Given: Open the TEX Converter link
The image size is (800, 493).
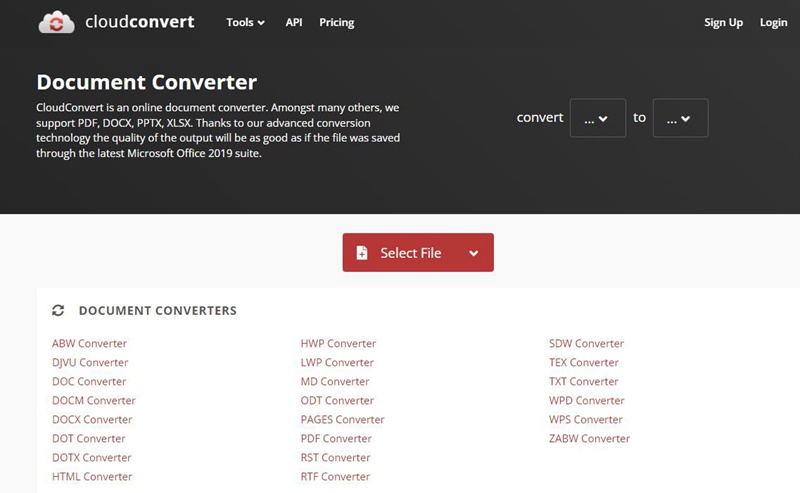Looking at the screenshot, I should pos(584,362).
